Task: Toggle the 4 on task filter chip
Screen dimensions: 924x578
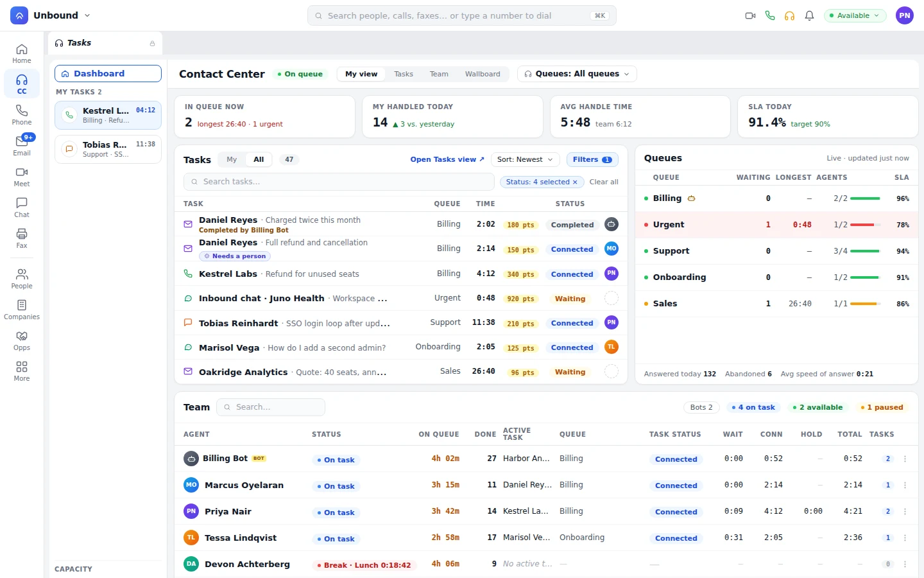Action: [x=753, y=407]
